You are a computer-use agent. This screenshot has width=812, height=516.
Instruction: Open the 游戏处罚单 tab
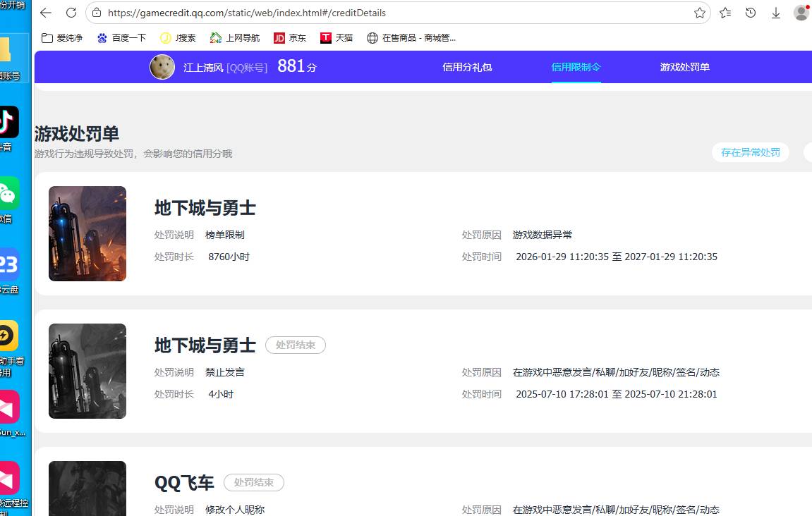point(684,67)
